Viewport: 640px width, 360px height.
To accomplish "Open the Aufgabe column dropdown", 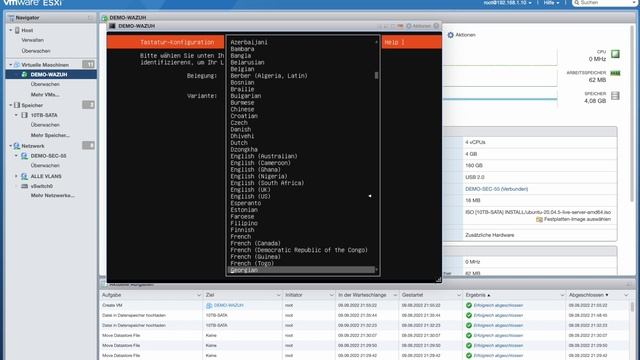I will tap(199, 295).
